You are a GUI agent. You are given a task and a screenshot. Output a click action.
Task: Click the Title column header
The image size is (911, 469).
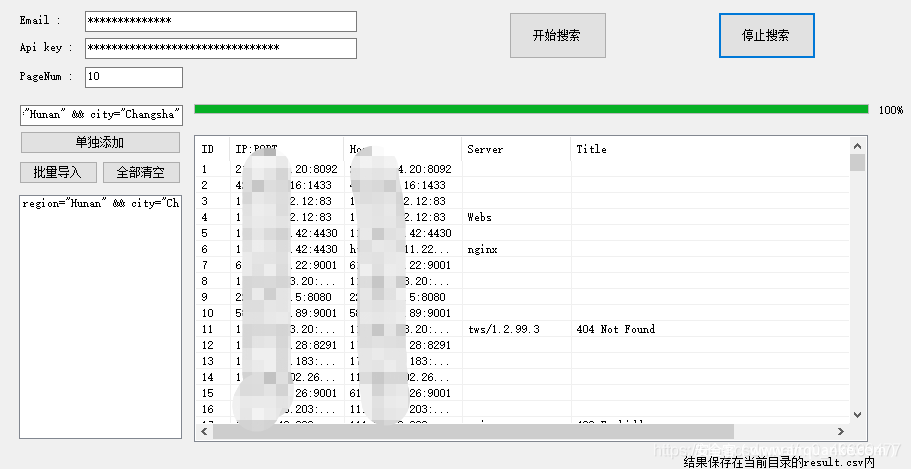point(700,149)
